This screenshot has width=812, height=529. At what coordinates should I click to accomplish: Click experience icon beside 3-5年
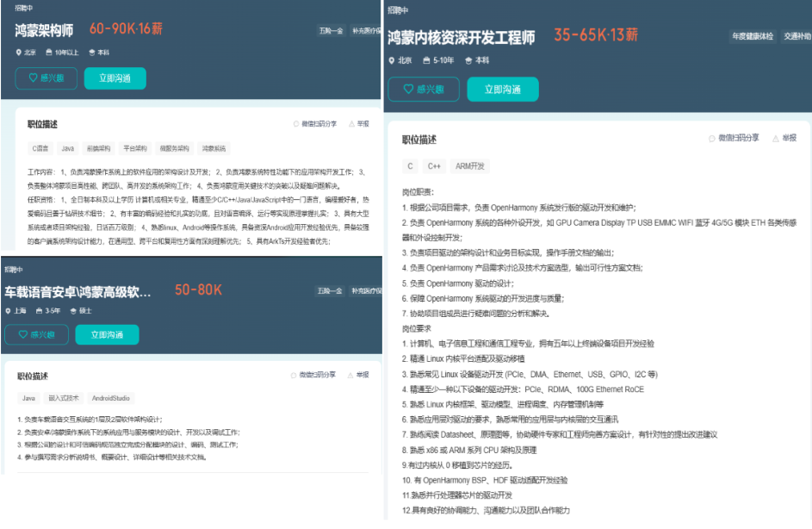(x=39, y=311)
